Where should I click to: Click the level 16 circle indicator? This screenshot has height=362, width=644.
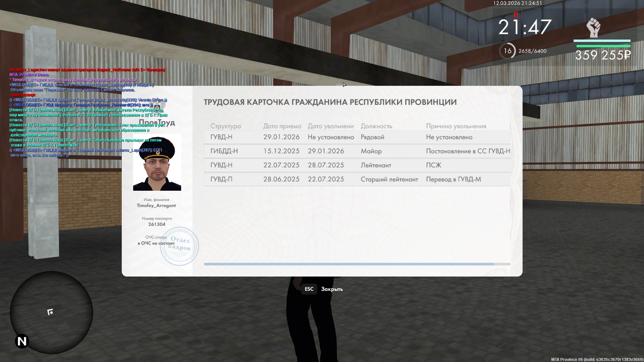pyautogui.click(x=507, y=51)
